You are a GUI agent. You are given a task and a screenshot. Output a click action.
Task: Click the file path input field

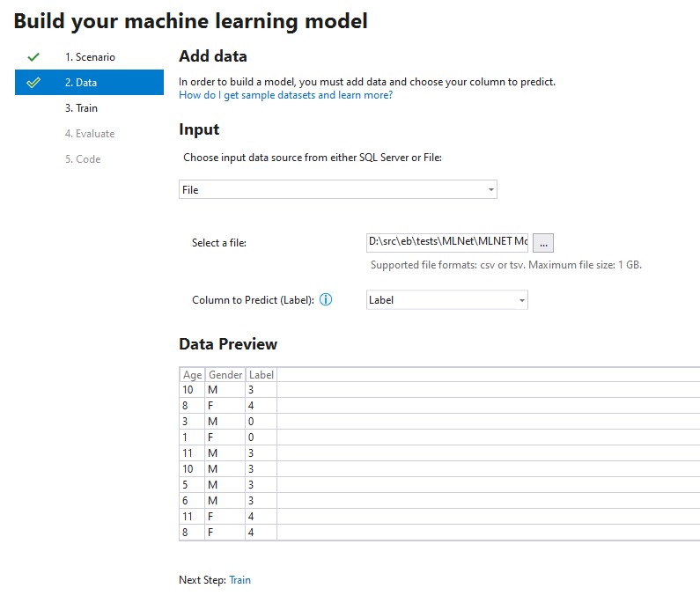click(x=447, y=242)
